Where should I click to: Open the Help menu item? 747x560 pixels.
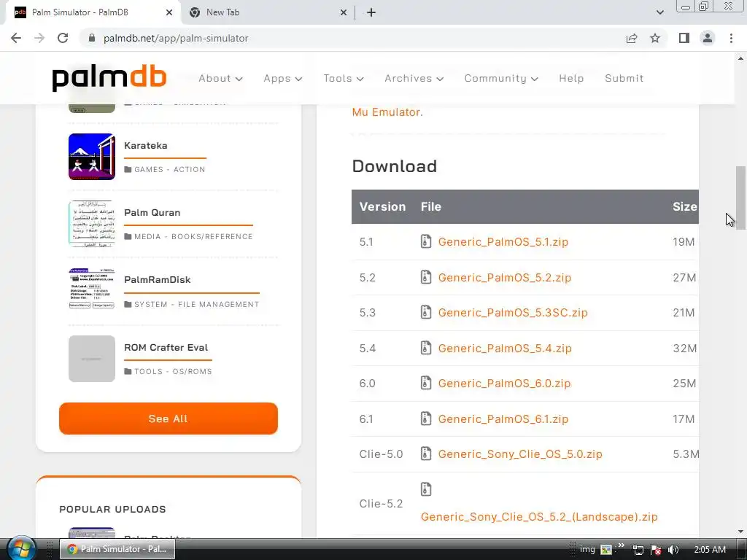pos(571,79)
